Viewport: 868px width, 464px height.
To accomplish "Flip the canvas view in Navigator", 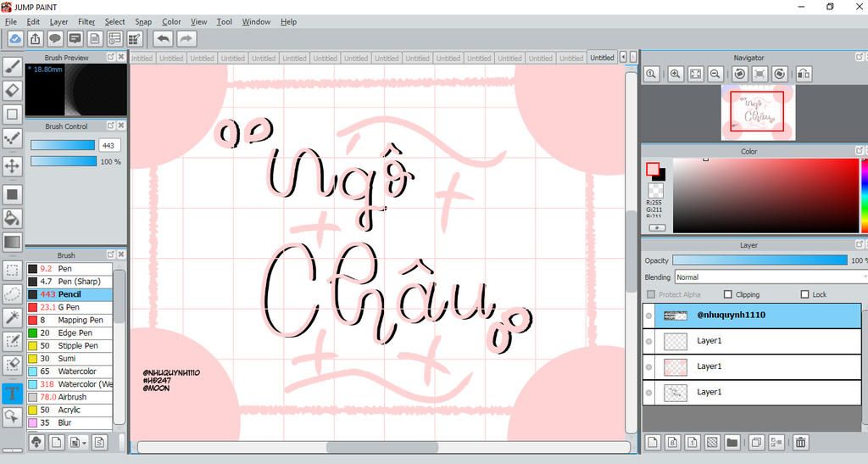I will click(x=804, y=74).
